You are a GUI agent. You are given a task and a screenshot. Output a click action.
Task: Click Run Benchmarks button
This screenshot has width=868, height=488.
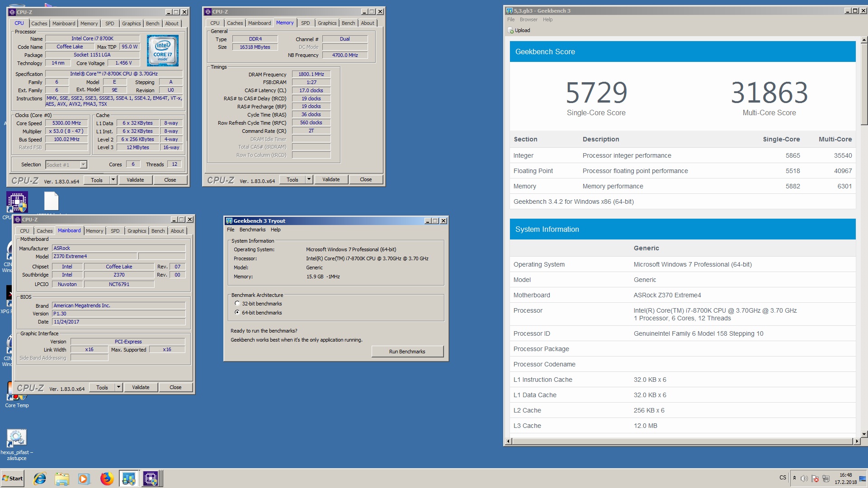coord(407,352)
